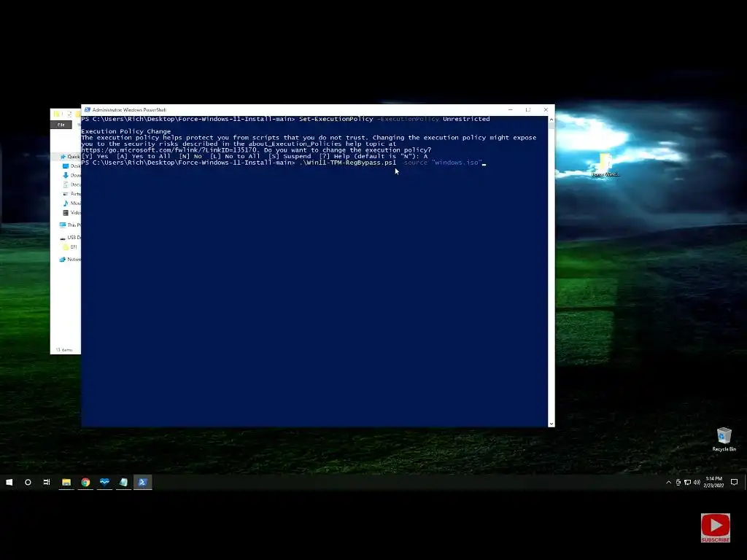This screenshot has height=560, width=747.
Task: Open the clock showing 1:14 PM
Action: tap(713, 482)
